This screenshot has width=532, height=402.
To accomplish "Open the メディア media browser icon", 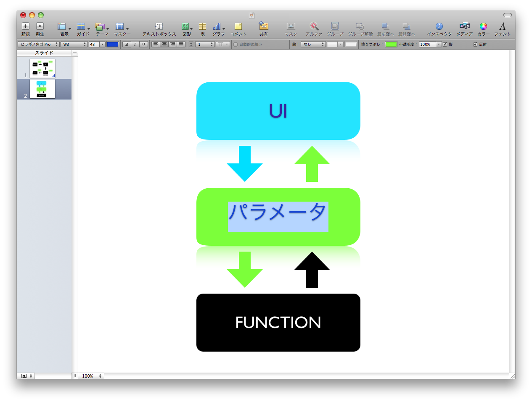I will coord(464,26).
